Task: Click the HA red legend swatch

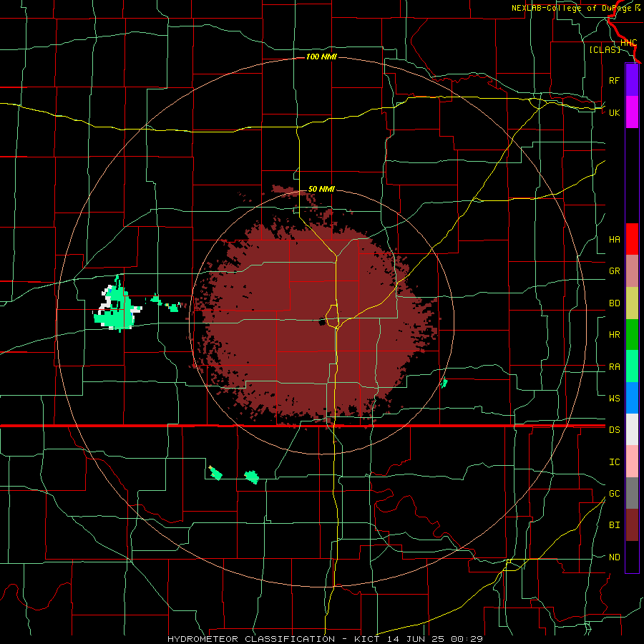Action: [632, 239]
